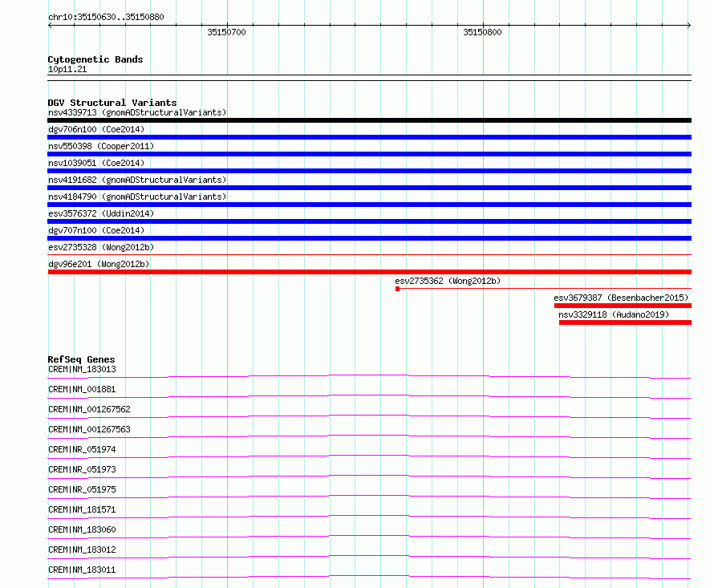This screenshot has width=714, height=588.
Task: Click the blue bar under dgv706n100
Action: [x=369, y=137]
